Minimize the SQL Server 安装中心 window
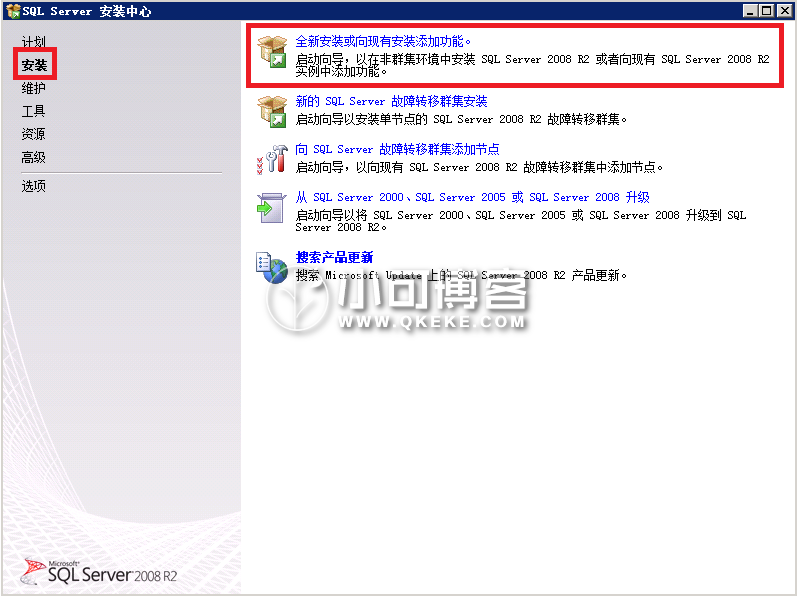797x596 pixels. pos(750,10)
